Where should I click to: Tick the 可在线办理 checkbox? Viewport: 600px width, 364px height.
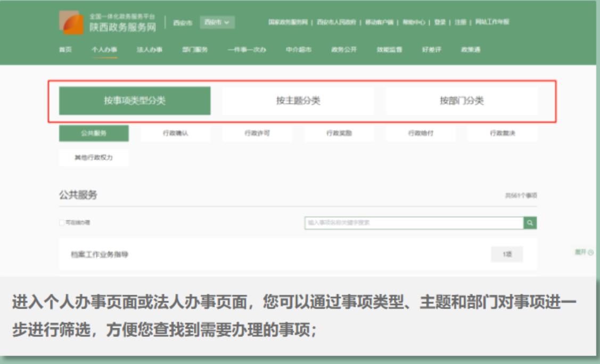(x=62, y=222)
